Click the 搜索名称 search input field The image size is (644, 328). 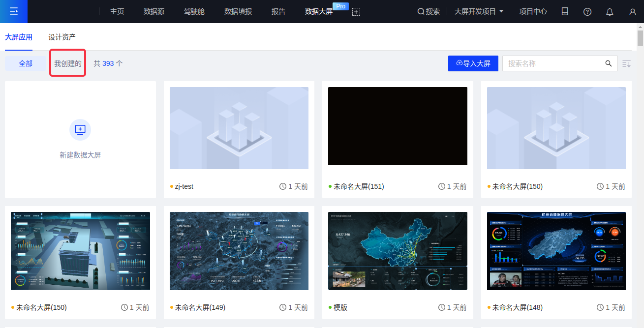553,63
